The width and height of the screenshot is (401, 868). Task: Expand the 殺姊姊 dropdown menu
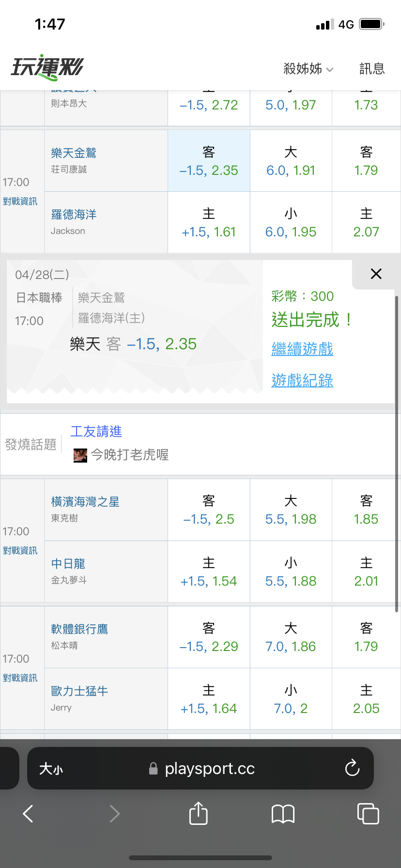(x=308, y=69)
